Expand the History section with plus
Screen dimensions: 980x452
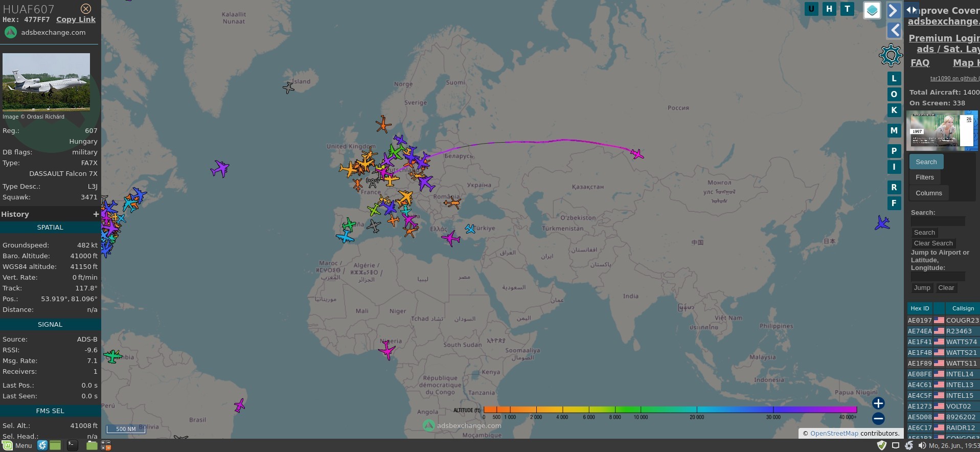pos(96,214)
